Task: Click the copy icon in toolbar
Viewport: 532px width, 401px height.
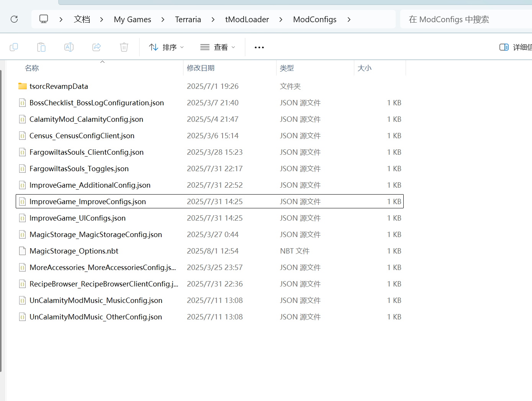Action: 14,47
